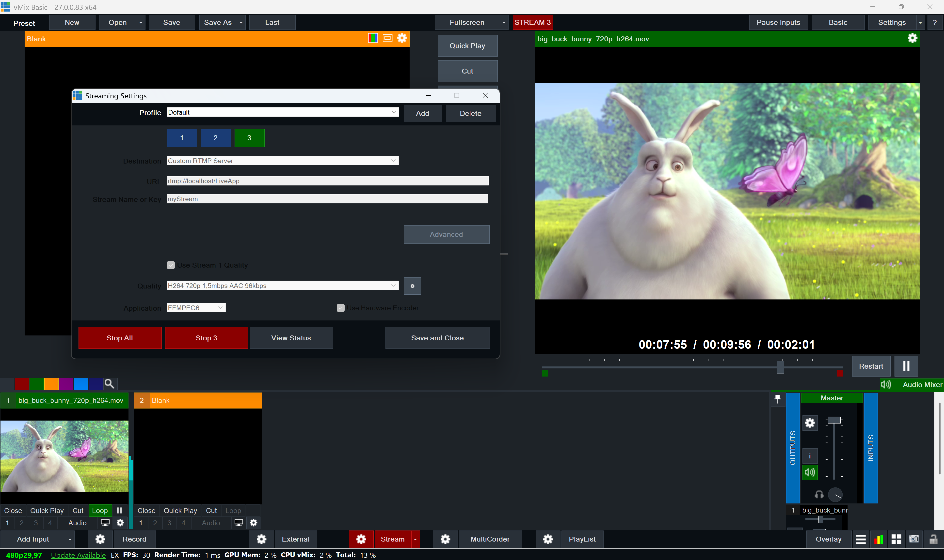Screen dimensions: 944x560
Task: Expand the arrow next to Save As
Action: click(241, 23)
